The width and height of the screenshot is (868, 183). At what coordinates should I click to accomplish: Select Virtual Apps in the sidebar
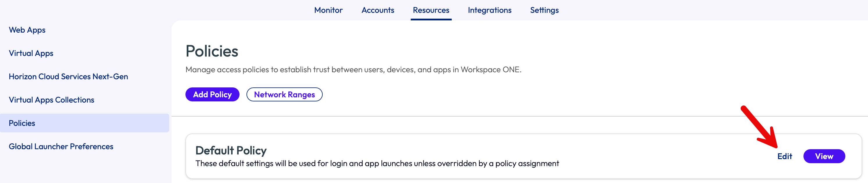pos(31,53)
